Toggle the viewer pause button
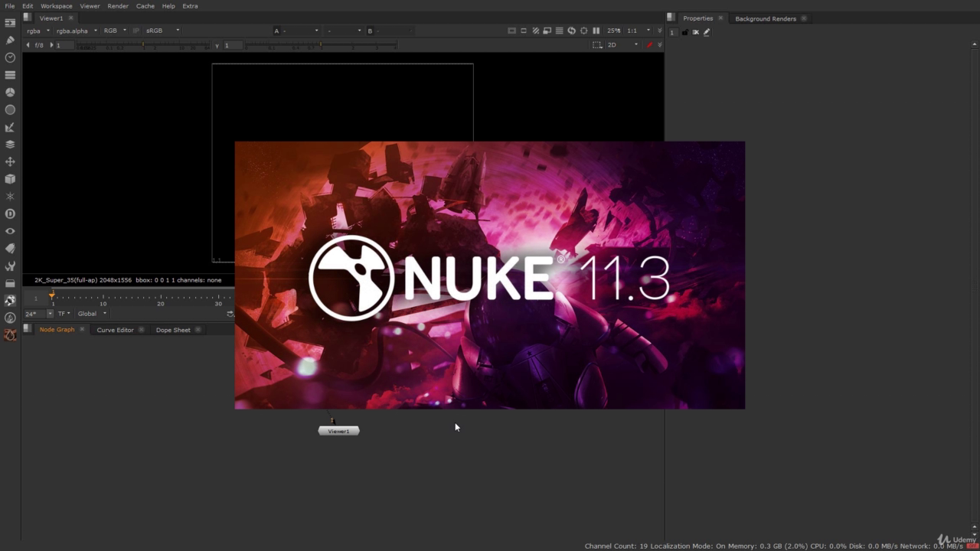 click(x=596, y=31)
